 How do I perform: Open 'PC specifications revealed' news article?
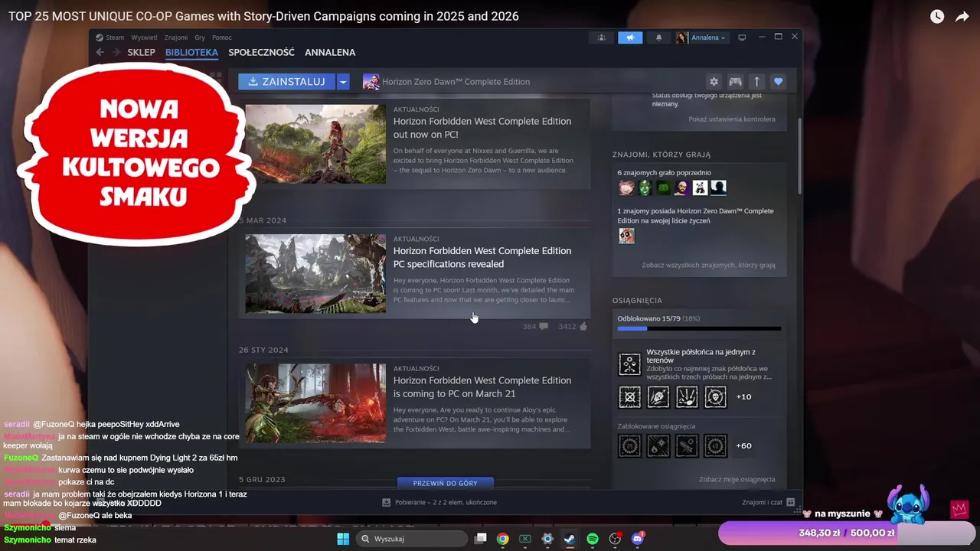point(482,257)
